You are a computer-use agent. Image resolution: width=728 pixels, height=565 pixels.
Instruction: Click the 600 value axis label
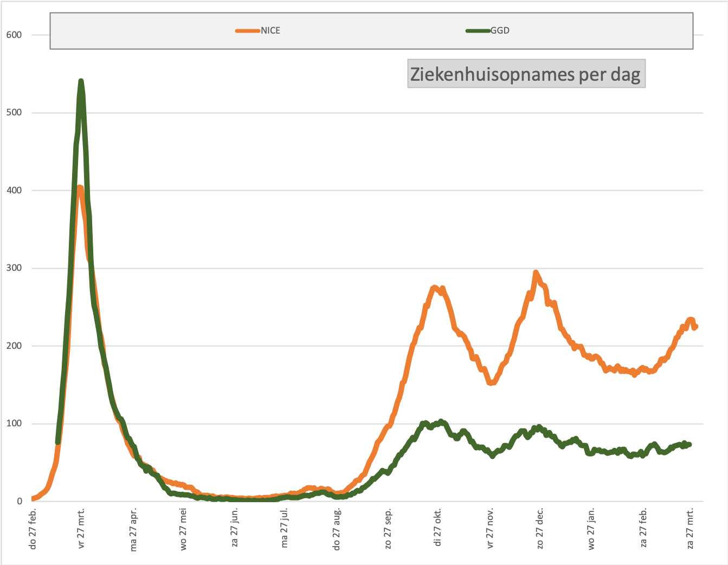tap(14, 35)
